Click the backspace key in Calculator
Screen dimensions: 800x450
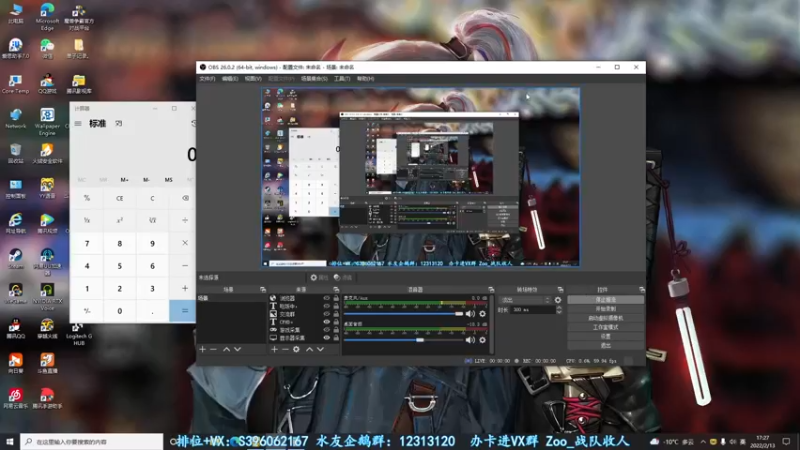185,198
